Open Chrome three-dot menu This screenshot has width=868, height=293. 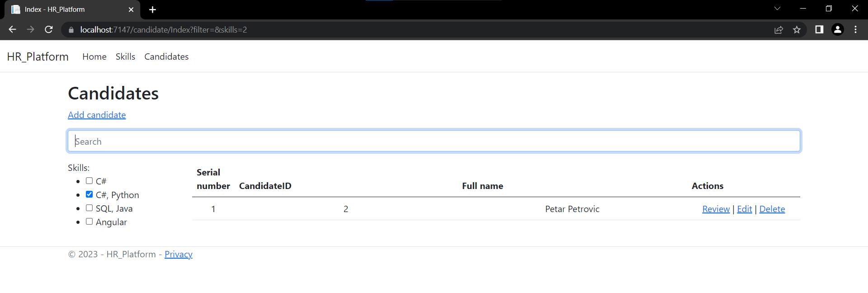pos(856,29)
